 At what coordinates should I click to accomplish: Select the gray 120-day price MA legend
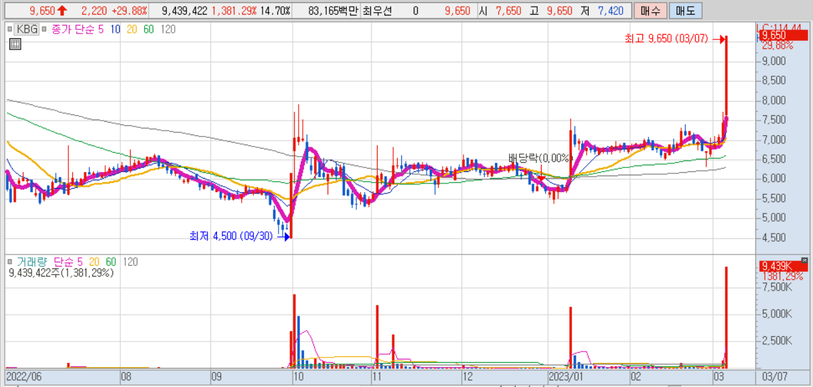coord(168,30)
